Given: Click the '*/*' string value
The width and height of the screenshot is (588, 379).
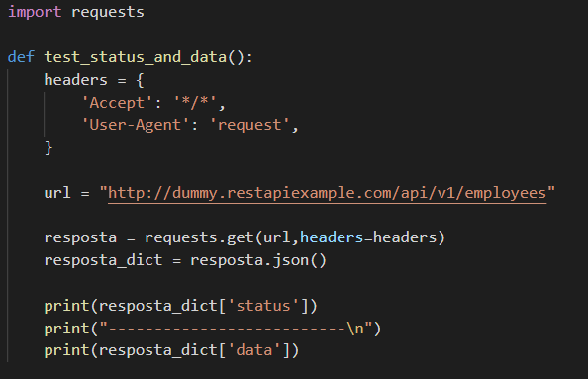Looking at the screenshot, I should point(195,103).
